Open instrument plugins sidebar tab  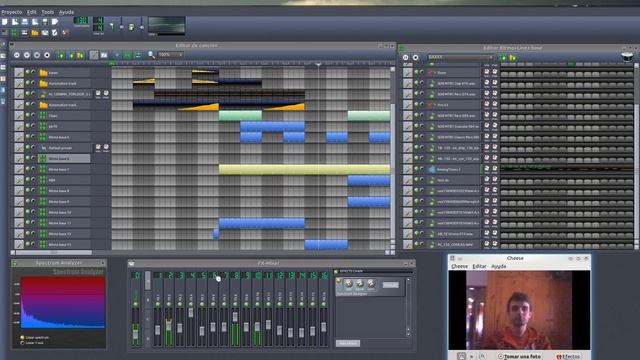[3, 44]
